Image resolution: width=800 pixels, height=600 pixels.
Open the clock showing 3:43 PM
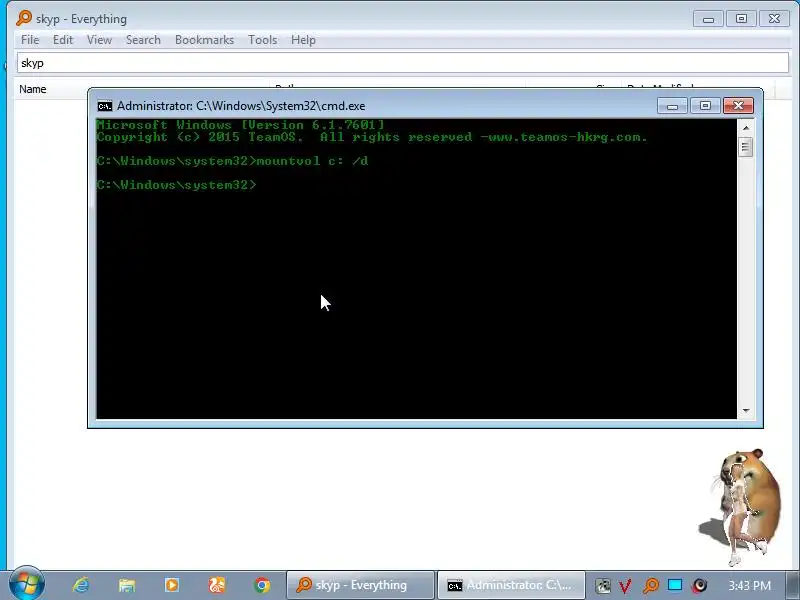[x=749, y=585]
